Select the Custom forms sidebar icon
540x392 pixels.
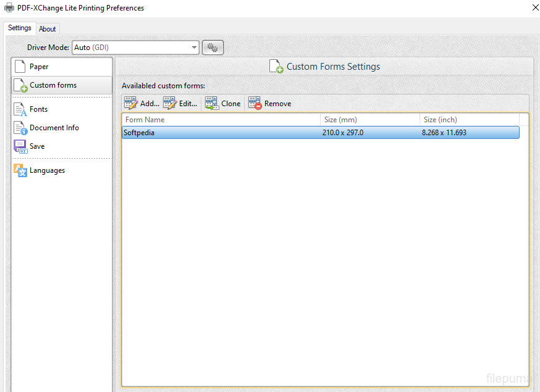coord(20,85)
